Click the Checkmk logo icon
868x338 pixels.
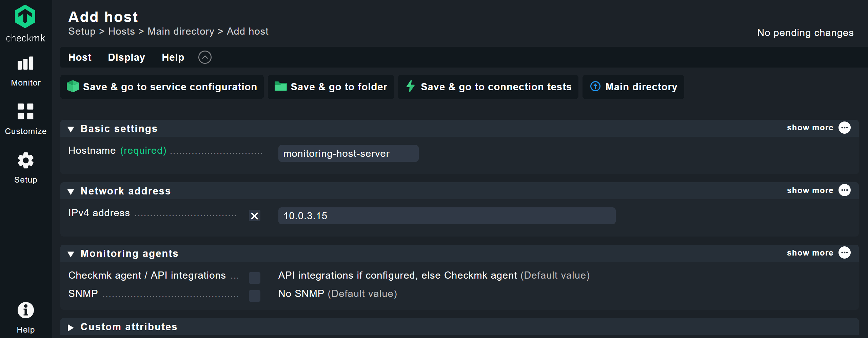tap(25, 17)
